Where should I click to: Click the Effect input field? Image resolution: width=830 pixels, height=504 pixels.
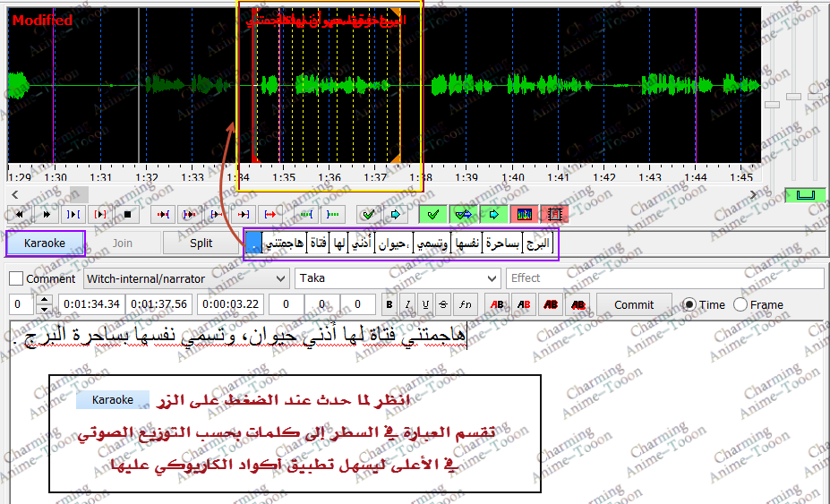[x=663, y=278]
